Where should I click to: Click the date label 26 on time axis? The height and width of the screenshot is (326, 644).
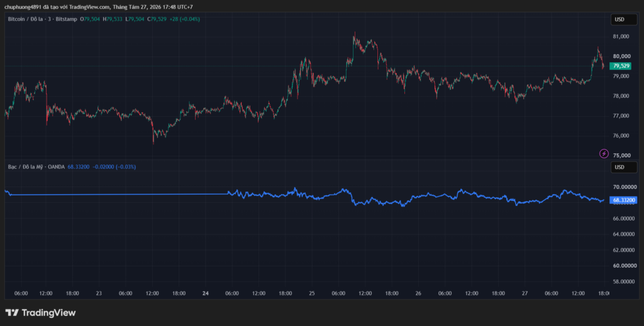click(x=418, y=293)
